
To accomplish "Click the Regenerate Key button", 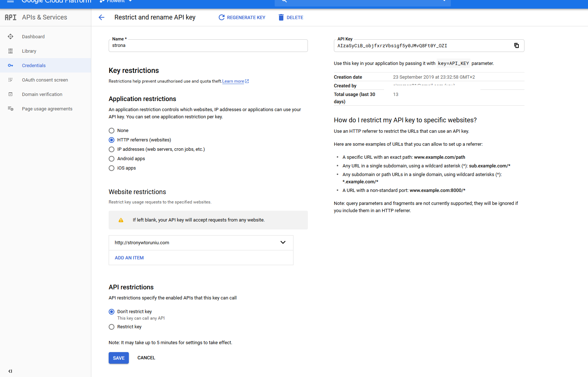I will point(242,17).
